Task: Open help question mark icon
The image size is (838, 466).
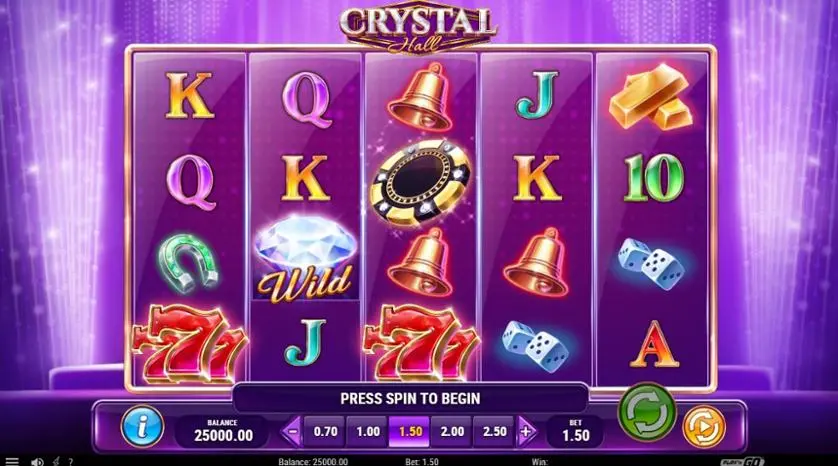Action: [70, 462]
